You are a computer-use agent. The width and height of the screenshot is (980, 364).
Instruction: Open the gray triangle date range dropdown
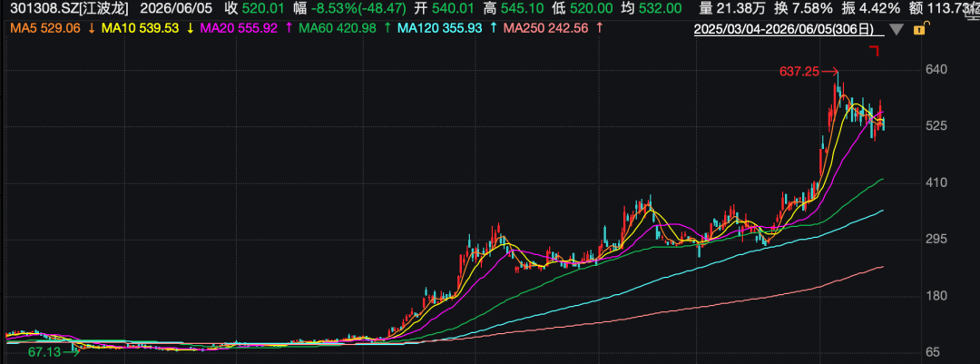(897, 29)
